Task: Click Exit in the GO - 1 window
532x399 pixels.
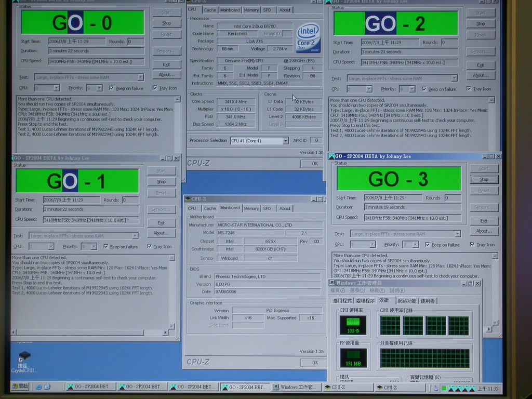Action: (x=161, y=223)
